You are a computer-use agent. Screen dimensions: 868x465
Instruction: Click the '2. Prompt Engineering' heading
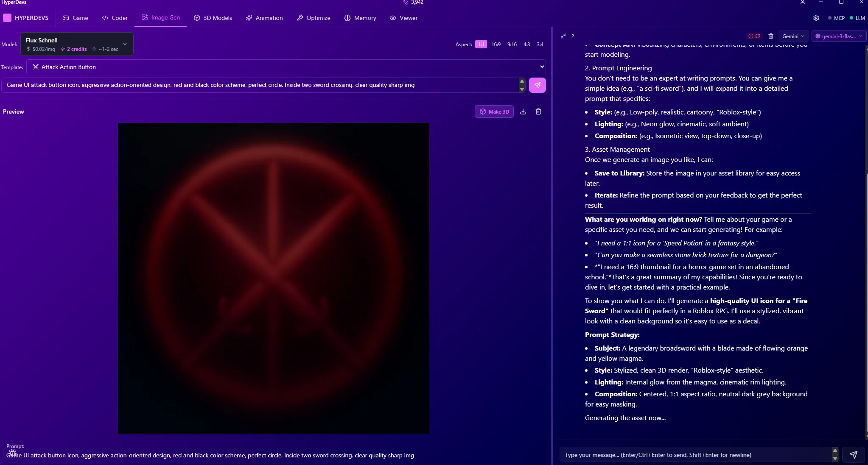618,68
